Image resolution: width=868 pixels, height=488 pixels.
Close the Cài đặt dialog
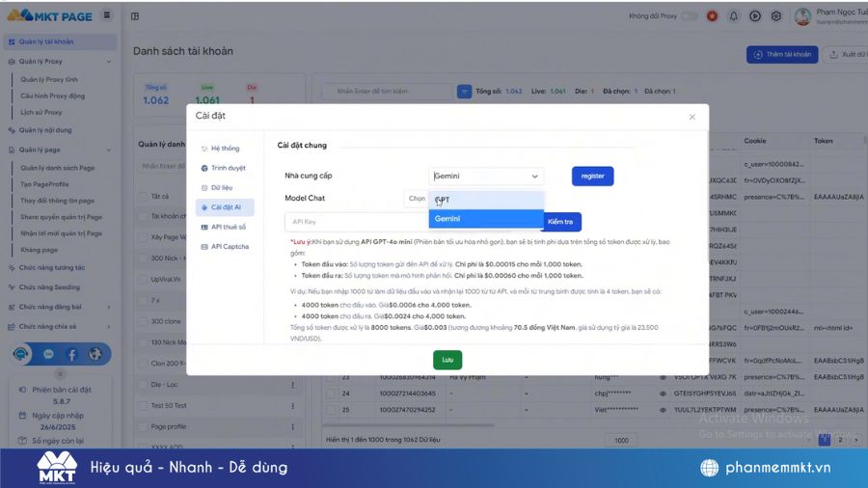pyautogui.click(x=692, y=117)
